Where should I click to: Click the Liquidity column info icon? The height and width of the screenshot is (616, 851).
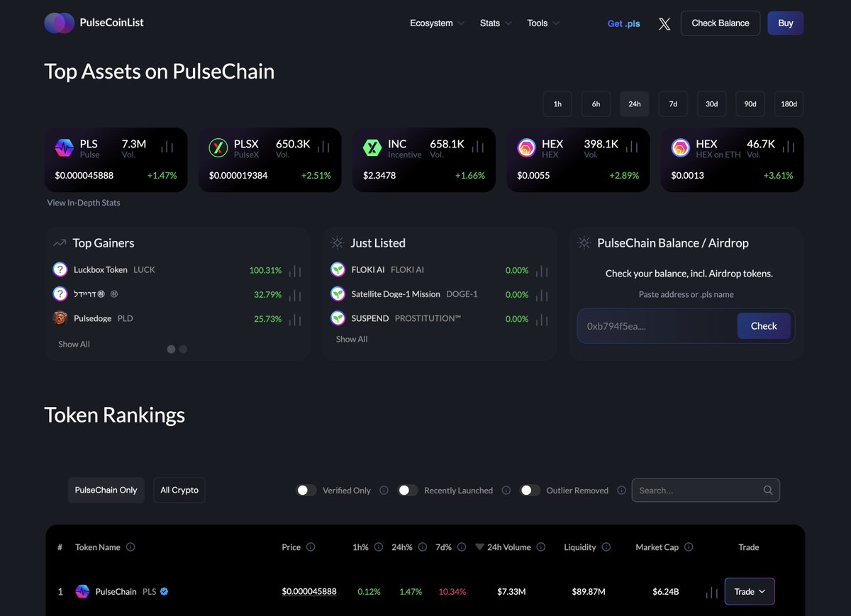[606, 547]
